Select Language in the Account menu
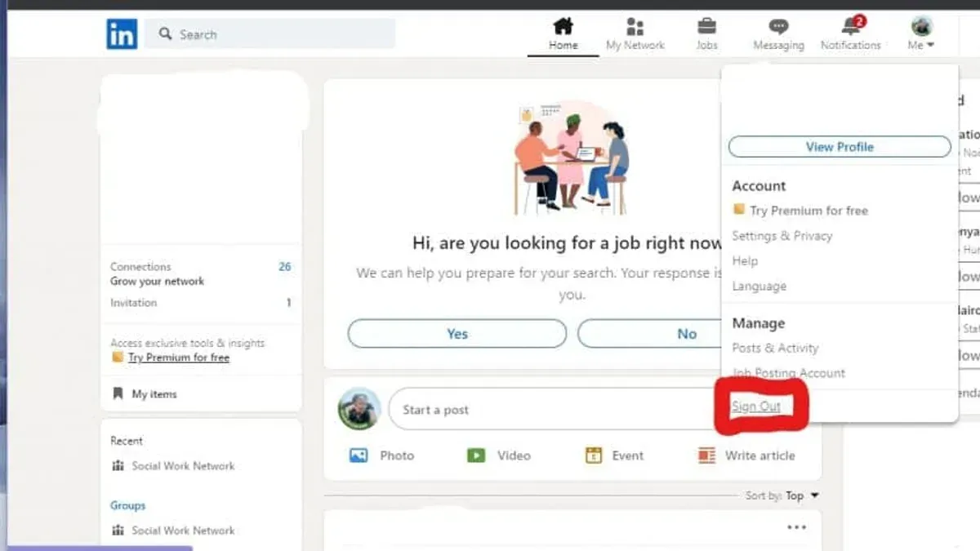 click(759, 287)
